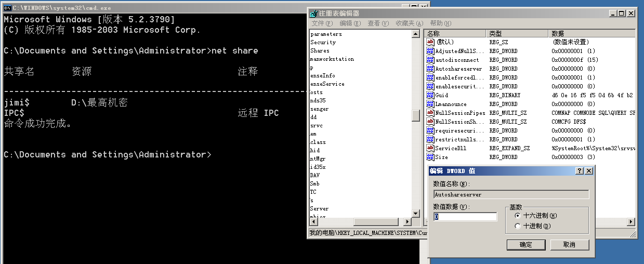Screen dimensions: 644x264
Task: Click the Guid binary value icon
Action: 430,95
